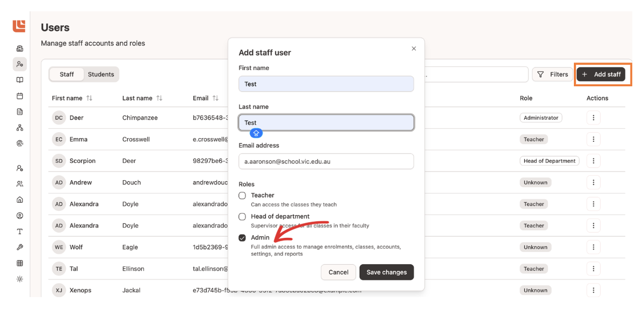This screenshot has width=644, height=316.
Task: Enable the Head of department checkbox
Action: tap(242, 216)
